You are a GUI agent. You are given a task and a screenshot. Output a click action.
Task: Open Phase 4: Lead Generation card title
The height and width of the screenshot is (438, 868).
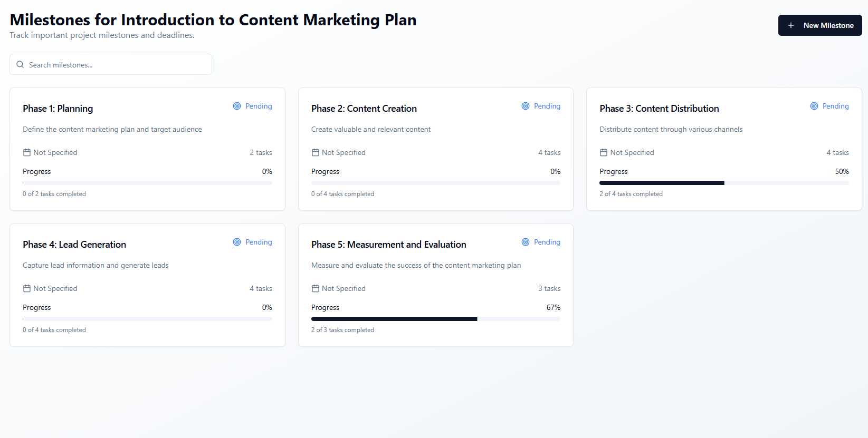pos(74,245)
